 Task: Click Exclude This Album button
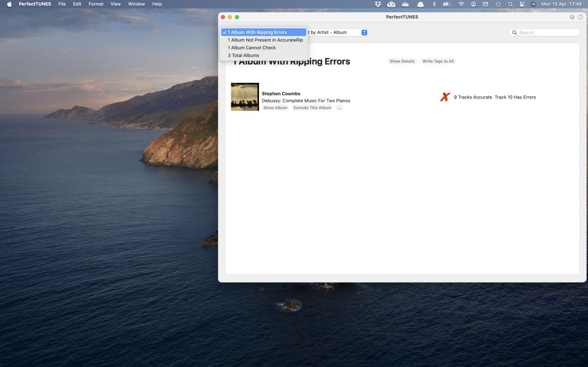coord(312,108)
